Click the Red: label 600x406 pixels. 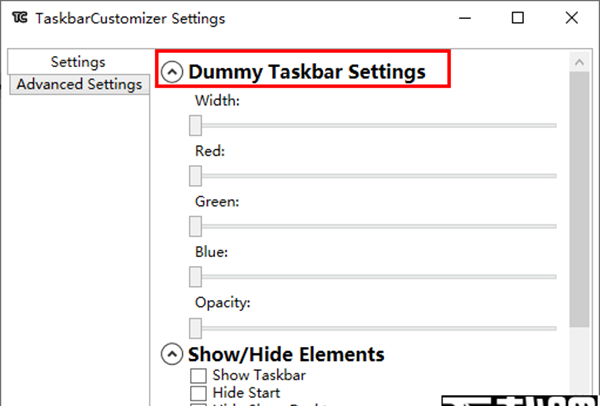pos(210,151)
